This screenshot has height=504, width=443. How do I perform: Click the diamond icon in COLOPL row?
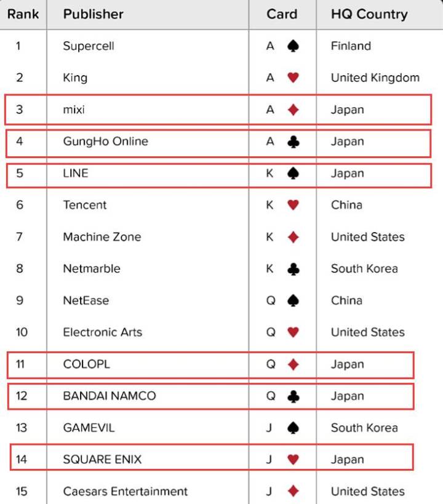tap(293, 364)
